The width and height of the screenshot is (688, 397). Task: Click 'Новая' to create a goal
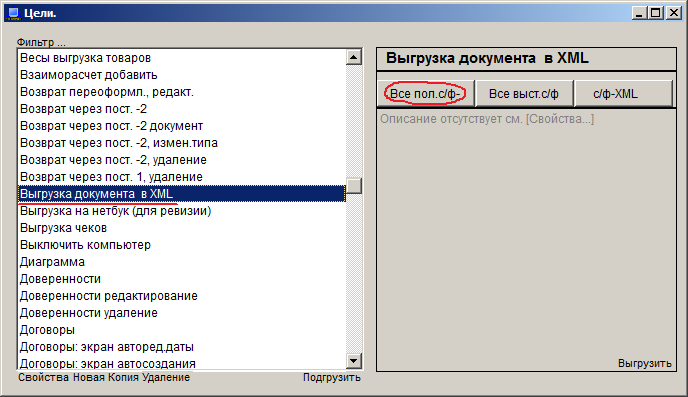89,377
